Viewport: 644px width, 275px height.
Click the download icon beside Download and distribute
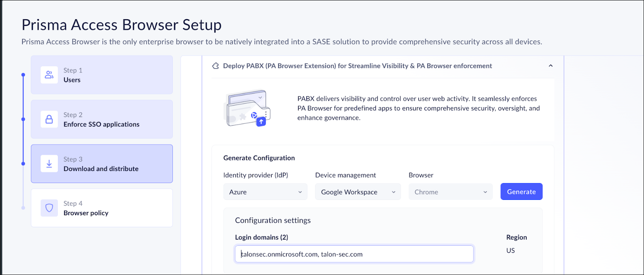49,164
